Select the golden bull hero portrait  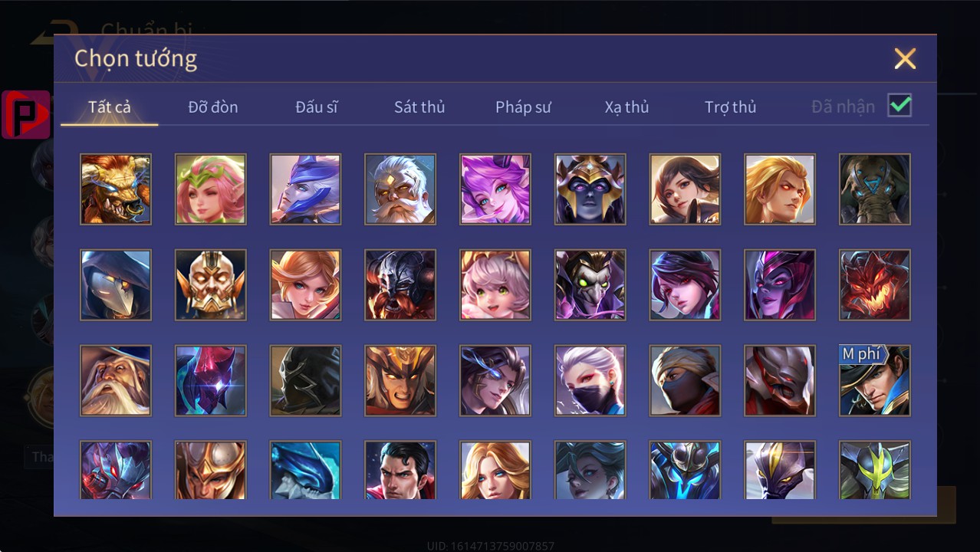pyautogui.click(x=116, y=189)
